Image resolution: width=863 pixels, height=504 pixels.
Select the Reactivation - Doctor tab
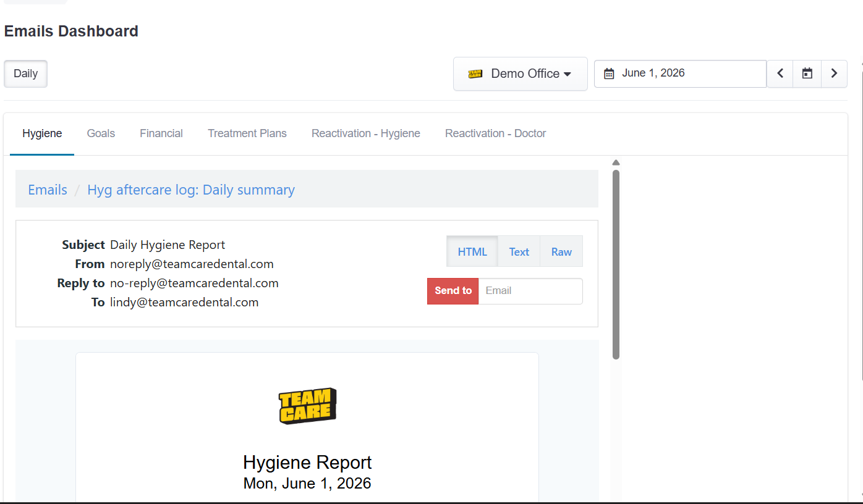496,133
